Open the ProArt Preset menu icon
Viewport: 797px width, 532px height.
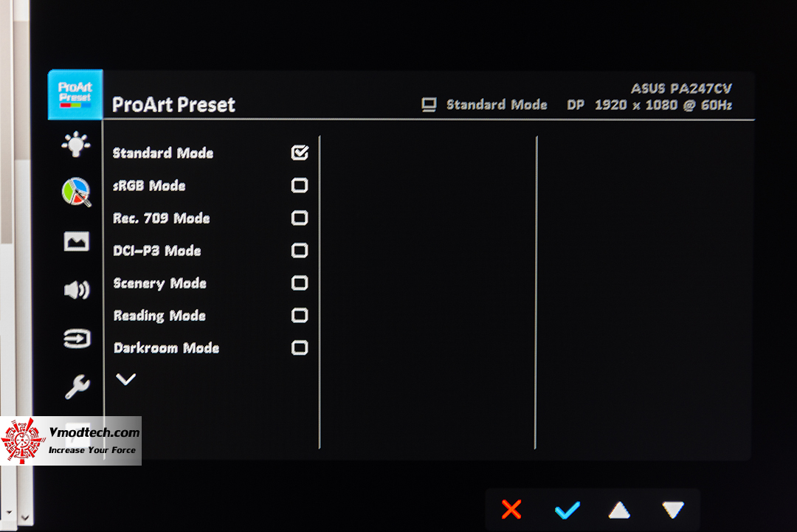[x=75, y=94]
